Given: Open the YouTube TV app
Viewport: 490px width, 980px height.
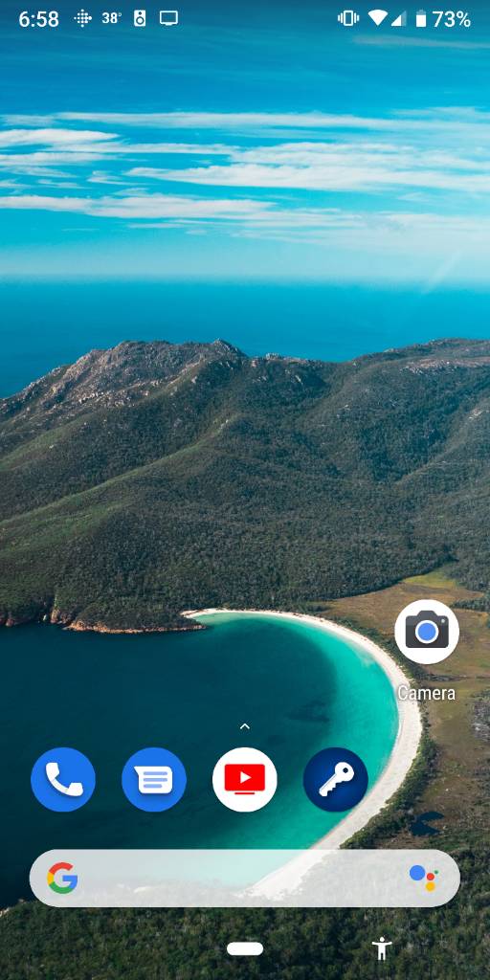Looking at the screenshot, I should (x=245, y=779).
